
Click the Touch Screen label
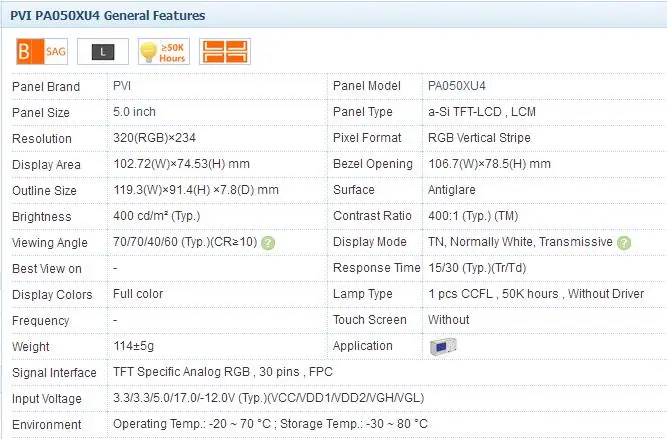click(370, 320)
